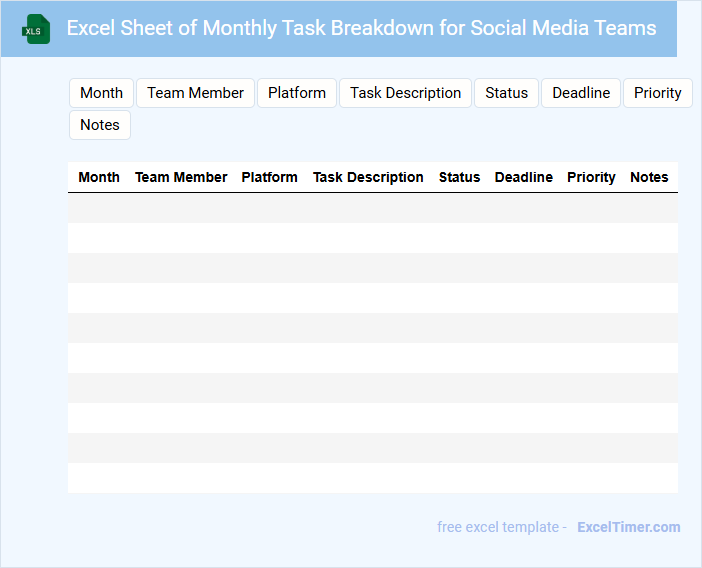Viewport: 702px width, 568px height.
Task: Select the Task Description column header
Action: click(x=368, y=177)
